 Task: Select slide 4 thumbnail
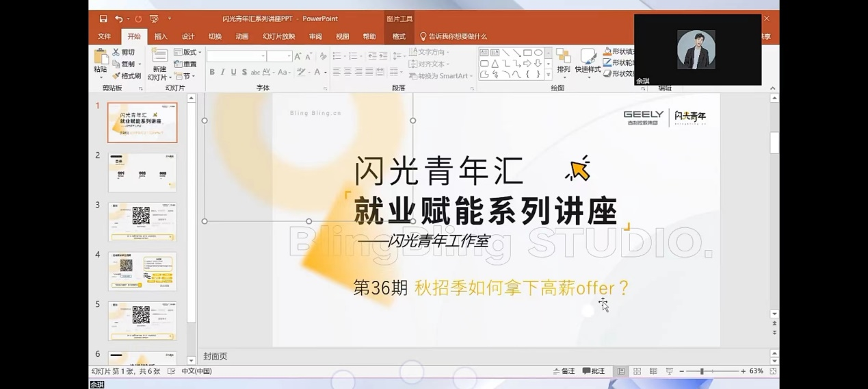142,271
